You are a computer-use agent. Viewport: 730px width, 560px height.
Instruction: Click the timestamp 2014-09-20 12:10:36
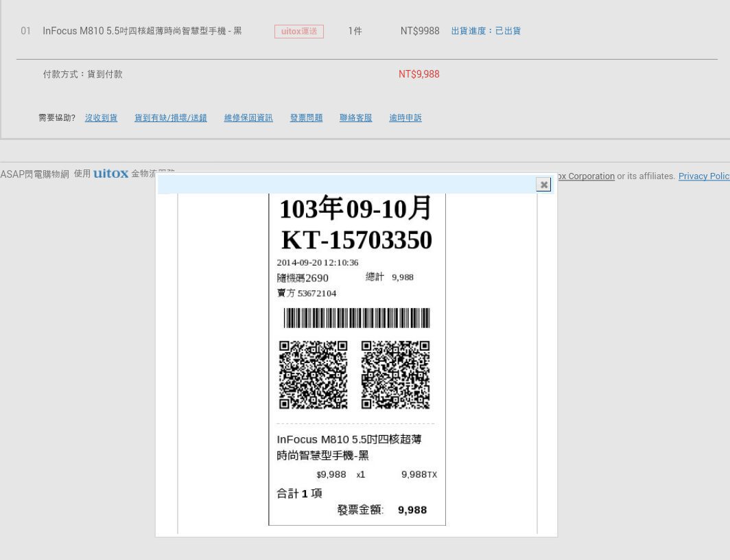point(318,263)
